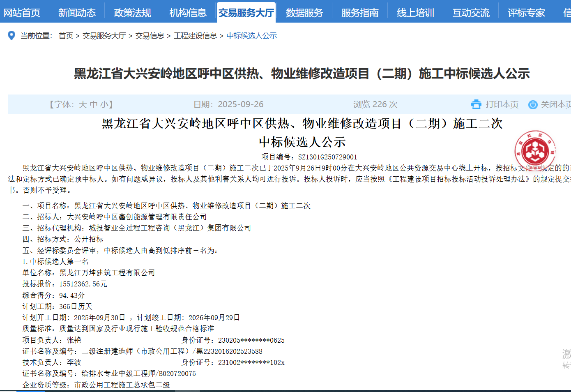Click the 中标候选人公示 breadcrumb link
This screenshot has width=571, height=392.
pyautogui.click(x=251, y=36)
